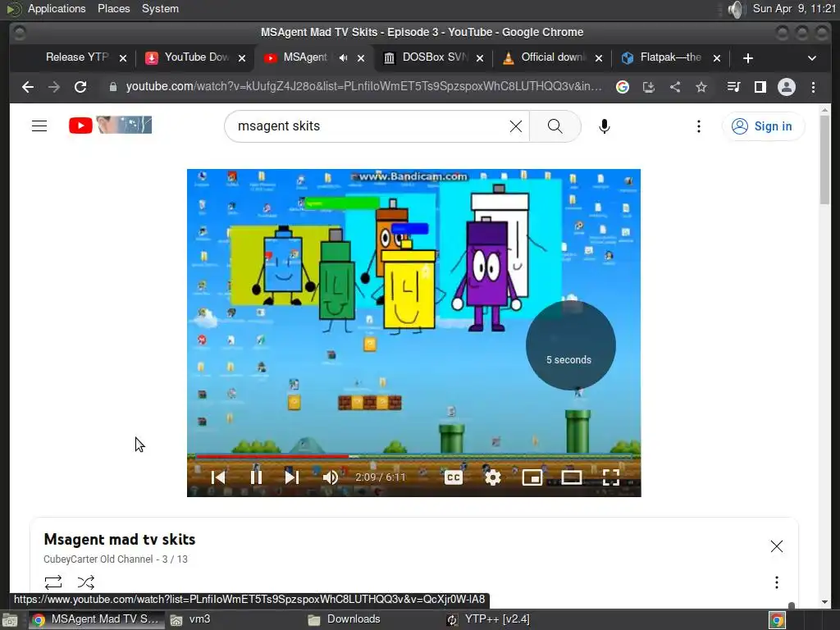
Task: Click Chrome tray icon in bottom panel
Action: click(777, 620)
